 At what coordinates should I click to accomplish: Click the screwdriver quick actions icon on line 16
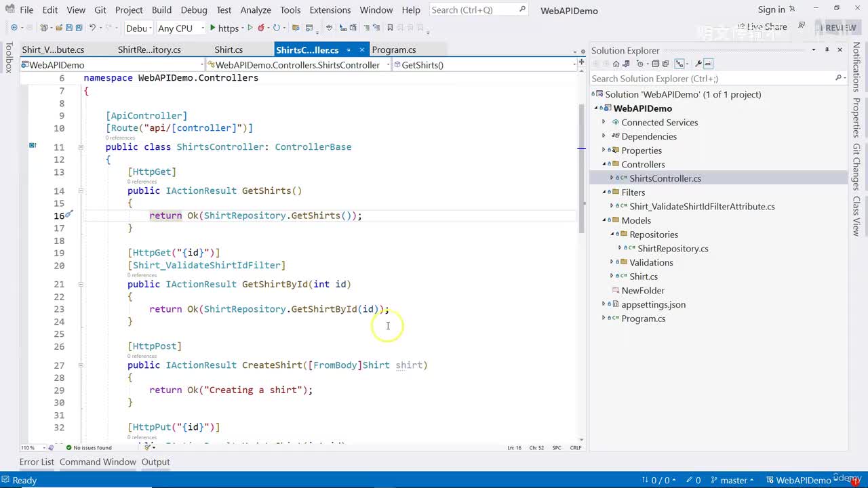tap(68, 215)
